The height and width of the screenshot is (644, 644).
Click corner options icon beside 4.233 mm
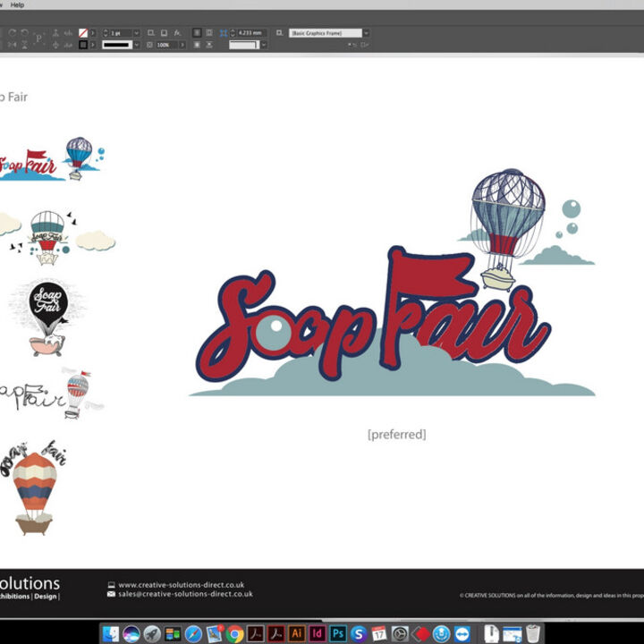pos(224,33)
